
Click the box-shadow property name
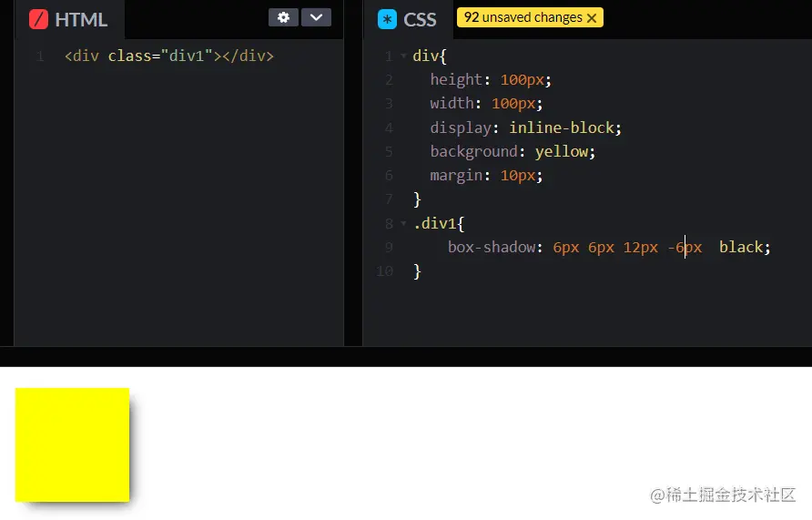491,247
